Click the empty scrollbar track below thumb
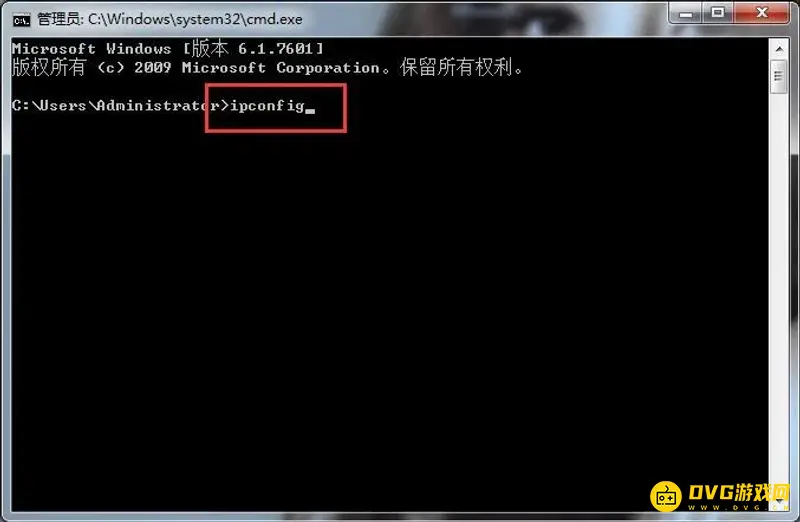 coord(779,291)
